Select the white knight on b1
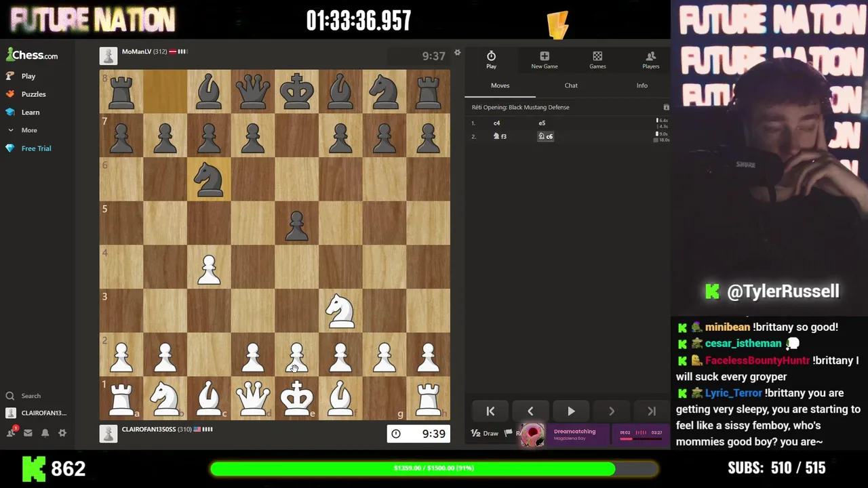Screen dimensions: 868x488 [165, 398]
